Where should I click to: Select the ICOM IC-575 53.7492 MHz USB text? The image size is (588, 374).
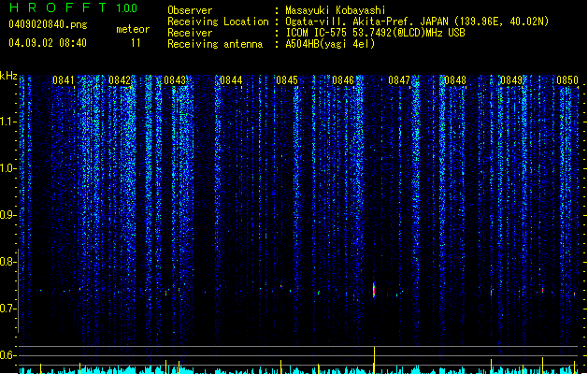coord(375,33)
